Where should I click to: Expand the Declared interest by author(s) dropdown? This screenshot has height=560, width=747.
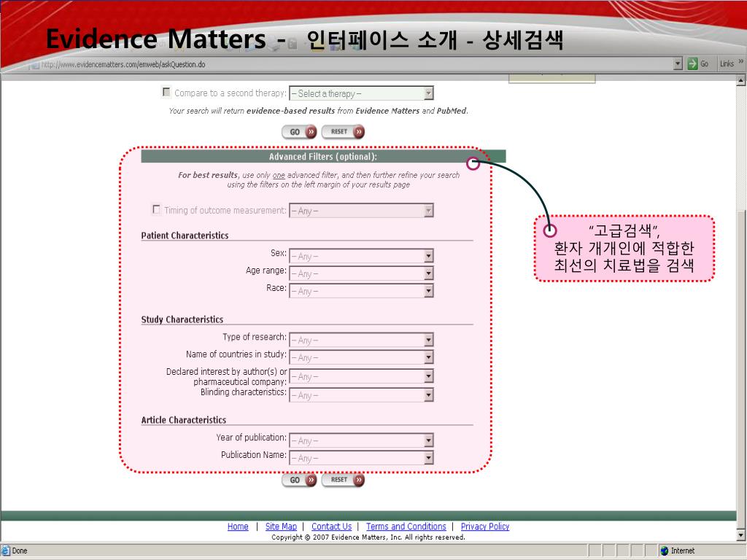click(361, 376)
